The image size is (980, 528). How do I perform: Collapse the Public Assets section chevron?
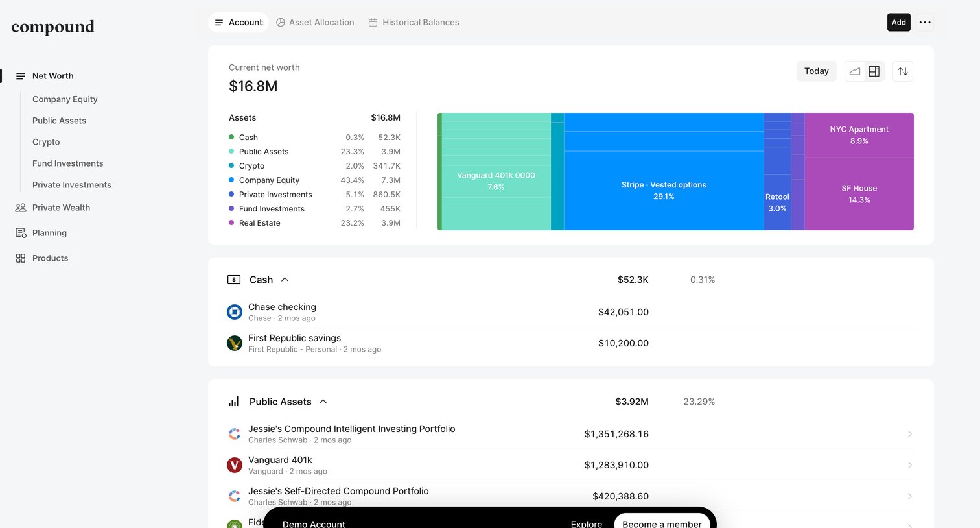[x=323, y=402]
